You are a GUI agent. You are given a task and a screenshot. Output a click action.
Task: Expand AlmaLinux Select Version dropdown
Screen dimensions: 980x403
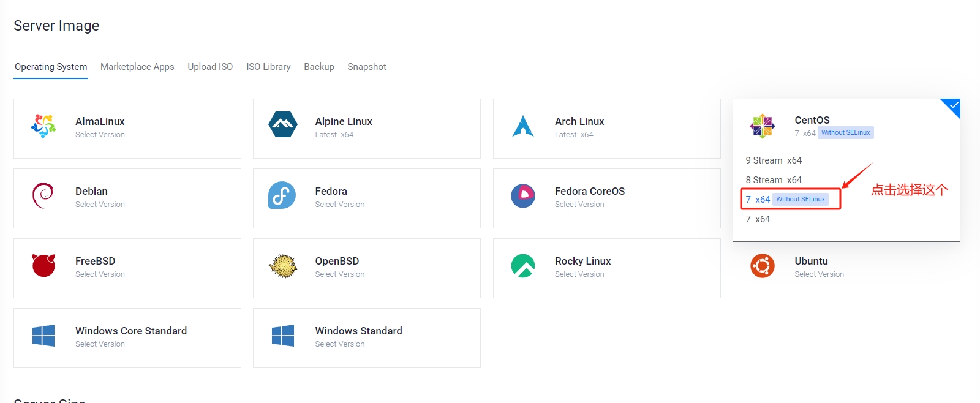pyautogui.click(x=100, y=135)
